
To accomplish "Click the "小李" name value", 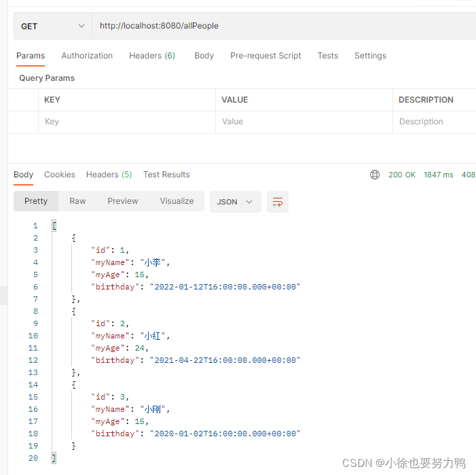I will [x=153, y=263].
